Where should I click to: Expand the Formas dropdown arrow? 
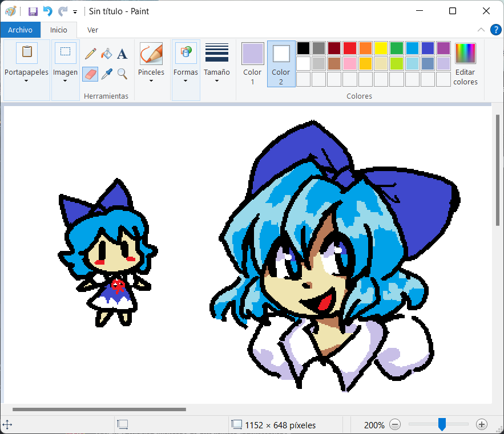(186, 80)
